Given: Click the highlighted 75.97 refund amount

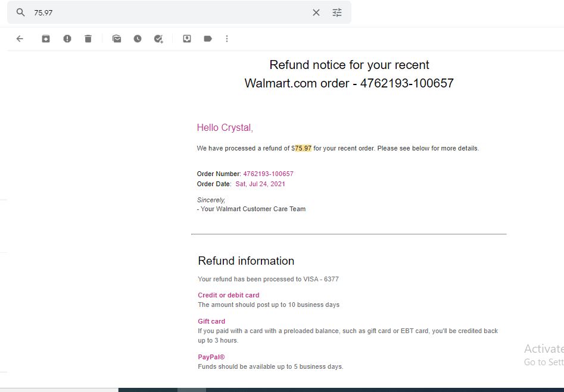Looking at the screenshot, I should (x=303, y=148).
